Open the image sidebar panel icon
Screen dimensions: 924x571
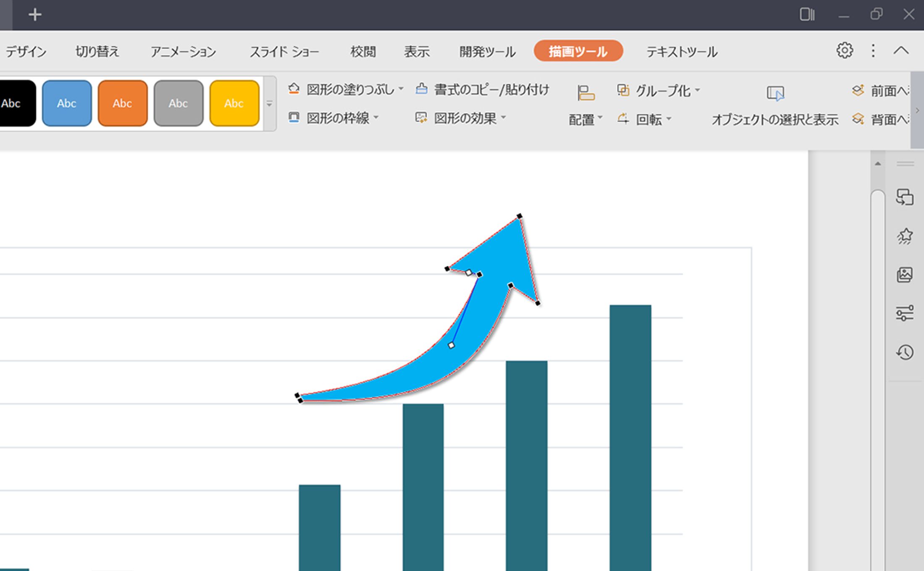tap(905, 275)
